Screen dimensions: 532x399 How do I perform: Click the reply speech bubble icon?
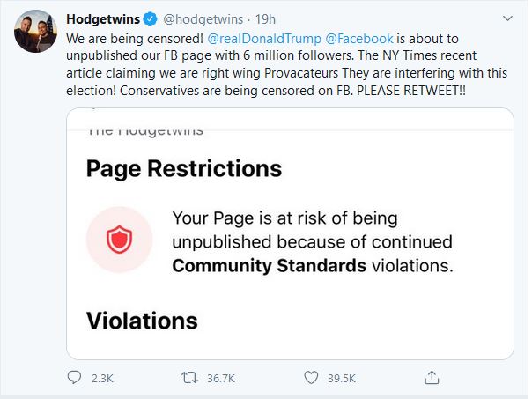(x=74, y=377)
